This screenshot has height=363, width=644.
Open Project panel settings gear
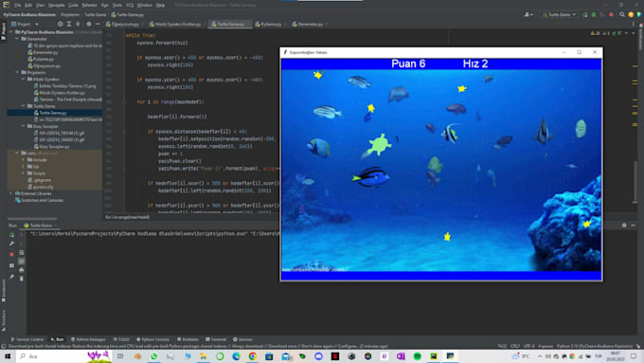[89, 25]
